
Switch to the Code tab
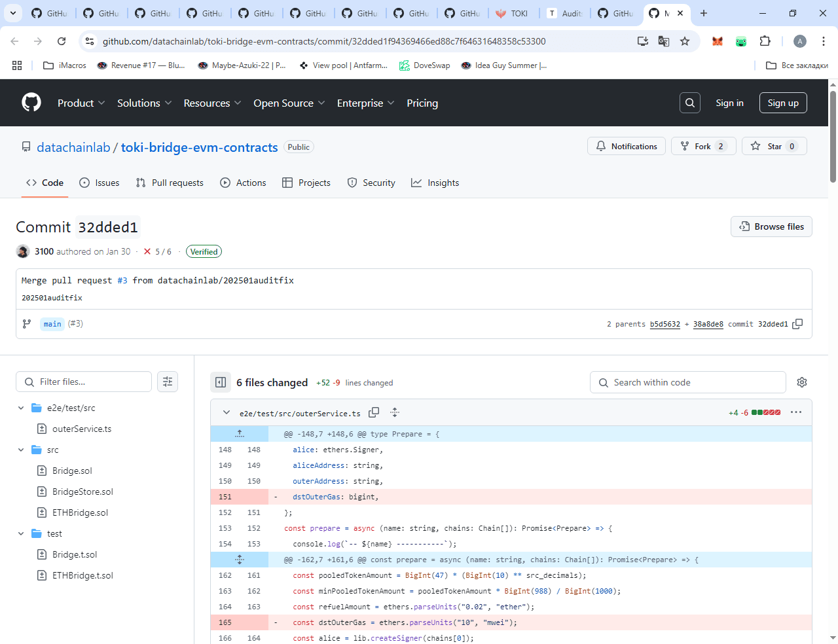(x=45, y=183)
